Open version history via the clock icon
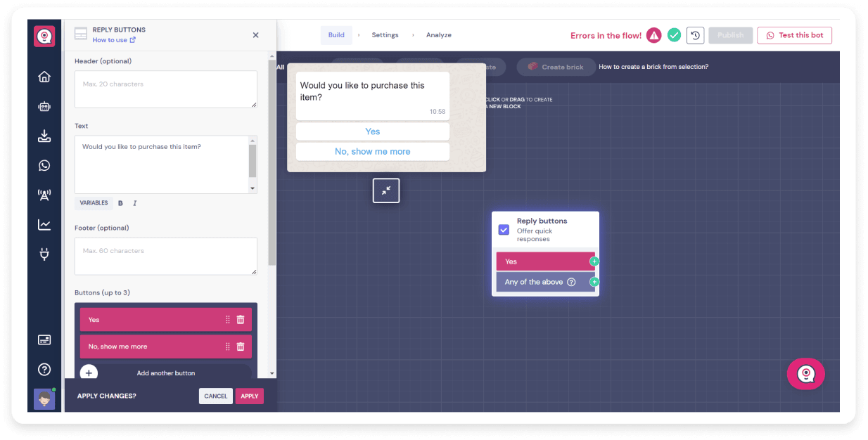 coord(695,35)
